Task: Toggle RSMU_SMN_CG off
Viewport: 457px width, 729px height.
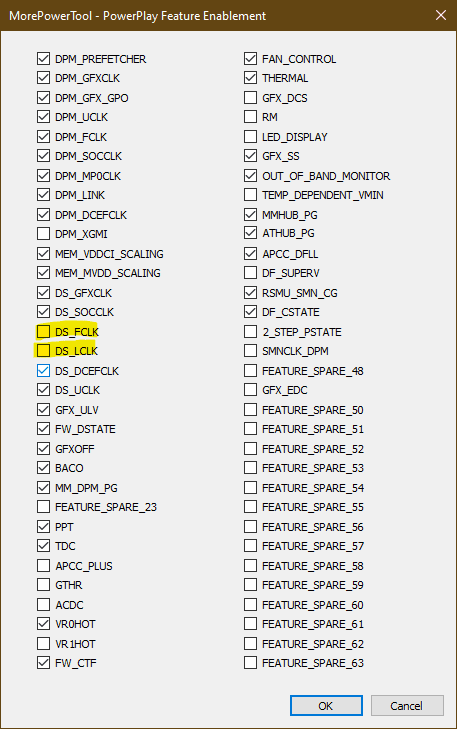Action: click(x=250, y=293)
